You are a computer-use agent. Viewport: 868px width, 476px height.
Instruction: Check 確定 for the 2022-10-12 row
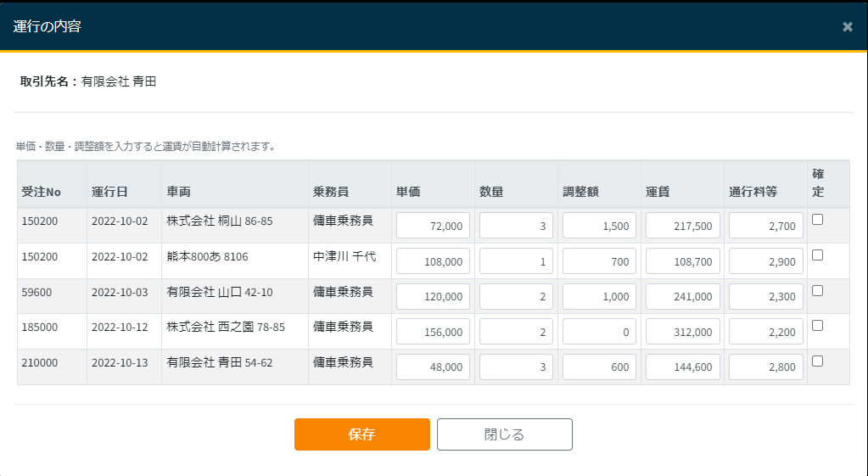pos(817,325)
